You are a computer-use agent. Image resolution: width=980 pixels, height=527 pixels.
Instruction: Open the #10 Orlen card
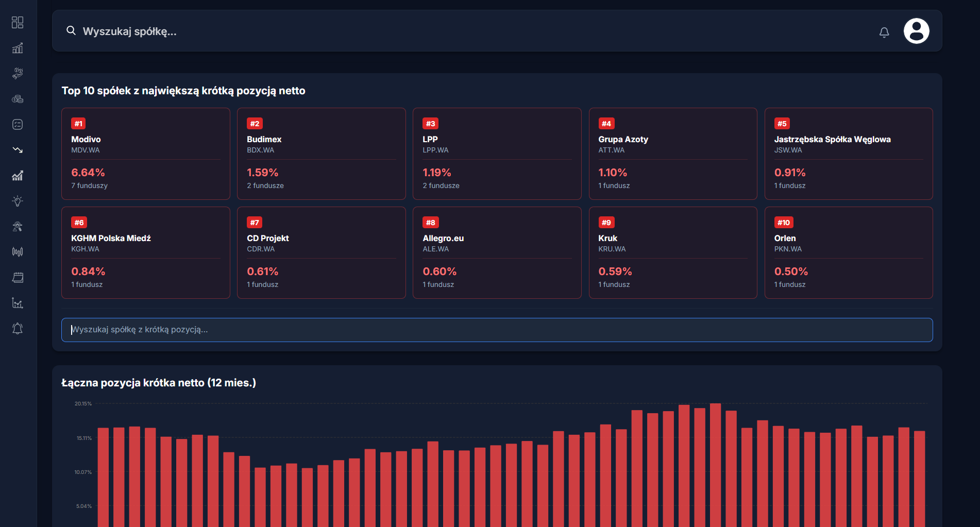tap(848, 252)
